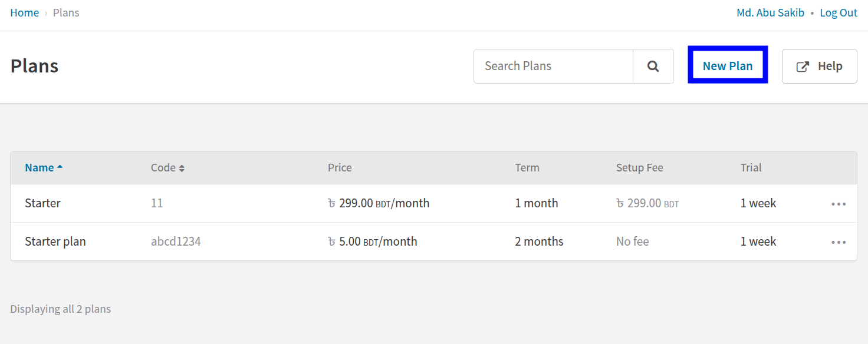Go to Home breadcrumb link
This screenshot has width=868, height=344.
point(25,13)
